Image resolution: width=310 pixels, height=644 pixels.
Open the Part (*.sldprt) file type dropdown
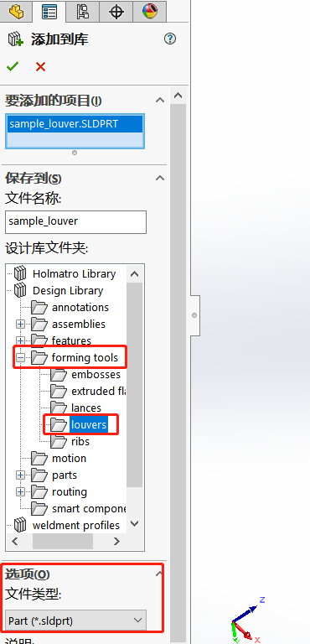pyautogui.click(x=76, y=621)
